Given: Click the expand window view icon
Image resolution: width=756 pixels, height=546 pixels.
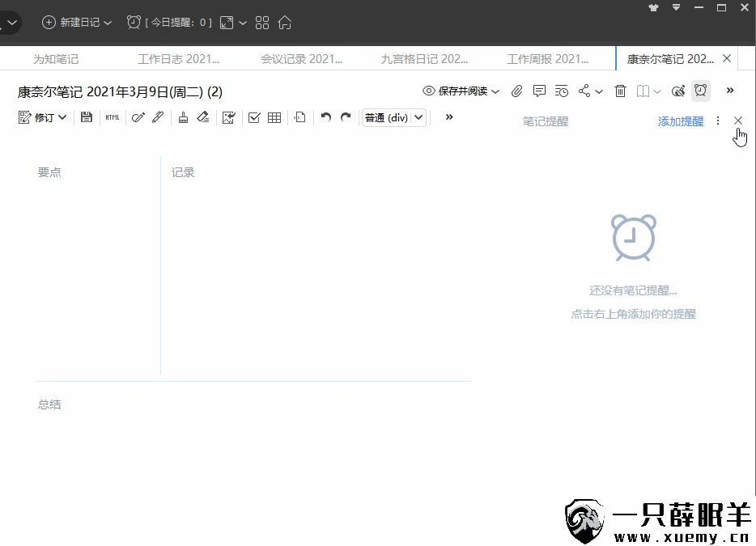Looking at the screenshot, I should 227,23.
